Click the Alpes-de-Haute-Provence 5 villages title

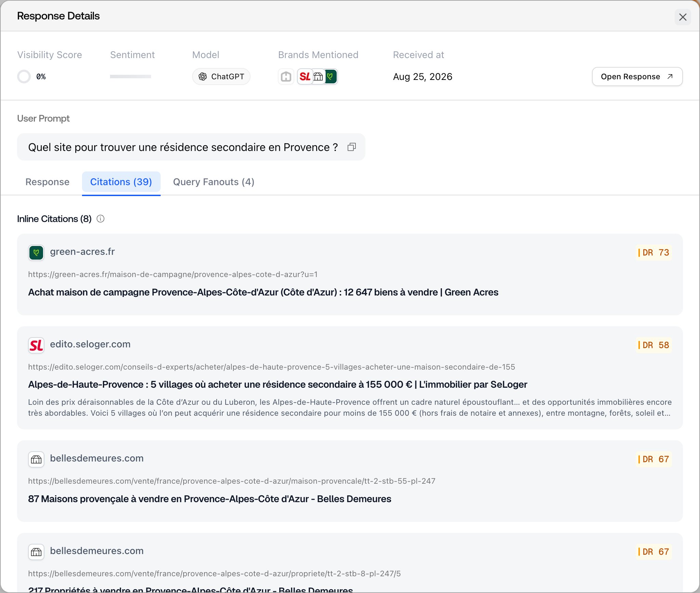click(278, 385)
